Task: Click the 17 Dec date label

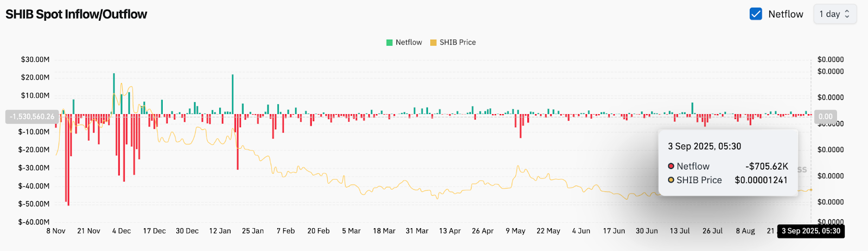Action: tap(154, 231)
